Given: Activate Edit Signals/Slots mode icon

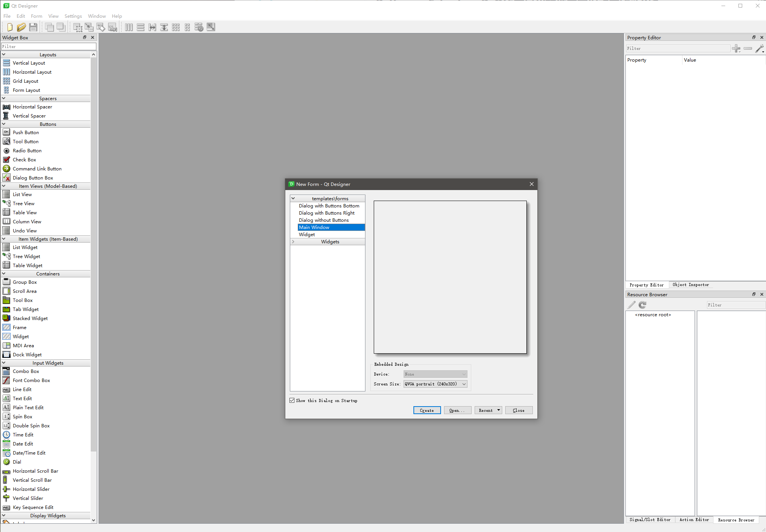Looking at the screenshot, I should [x=89, y=27].
